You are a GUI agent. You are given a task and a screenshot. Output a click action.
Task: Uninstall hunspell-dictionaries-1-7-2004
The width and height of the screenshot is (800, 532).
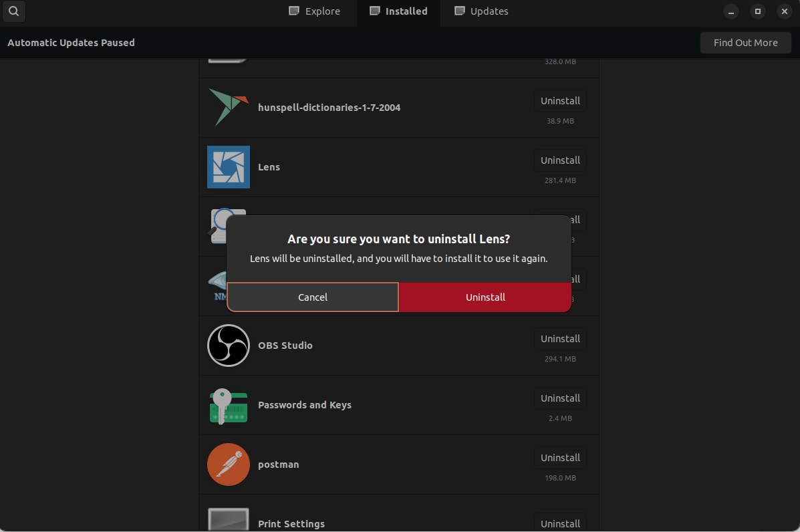coord(560,101)
